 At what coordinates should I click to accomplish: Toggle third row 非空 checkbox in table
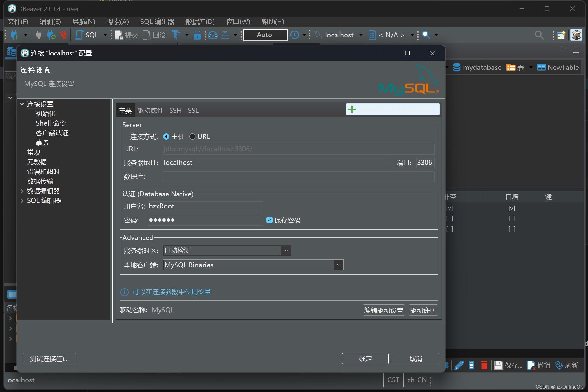(449, 229)
